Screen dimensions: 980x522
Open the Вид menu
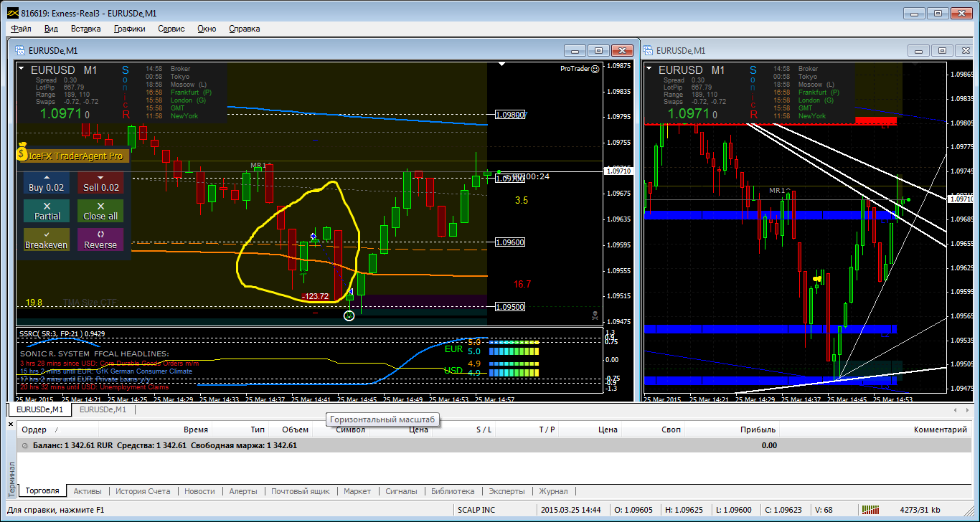[x=51, y=29]
